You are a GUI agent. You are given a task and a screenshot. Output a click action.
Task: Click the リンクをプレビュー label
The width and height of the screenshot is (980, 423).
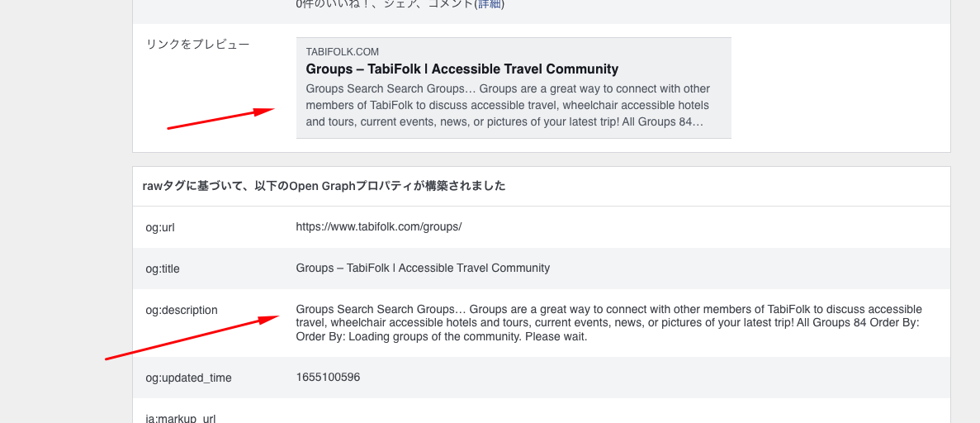[x=197, y=45]
